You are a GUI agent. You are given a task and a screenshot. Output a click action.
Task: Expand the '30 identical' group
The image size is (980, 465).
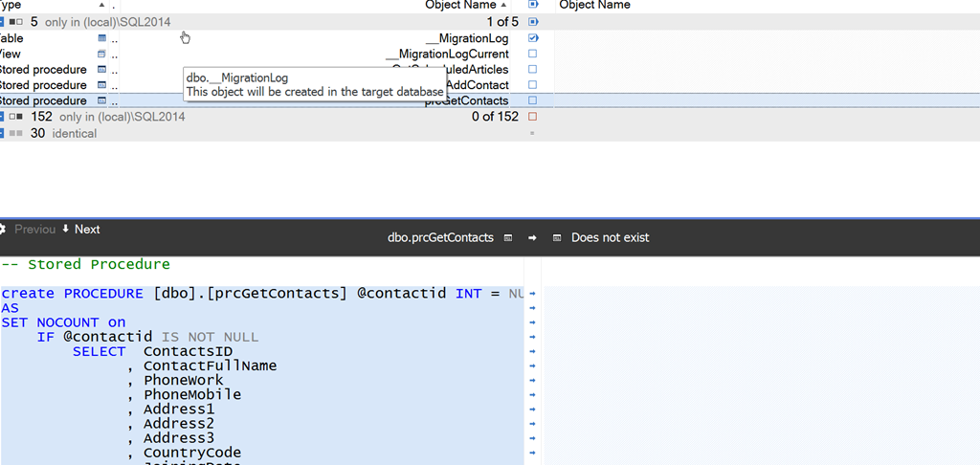pos(3,134)
